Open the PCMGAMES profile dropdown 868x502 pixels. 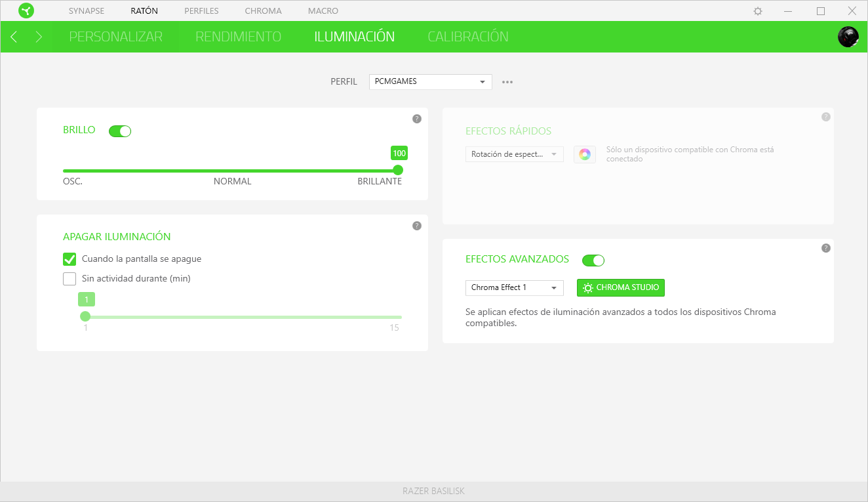[431, 81]
